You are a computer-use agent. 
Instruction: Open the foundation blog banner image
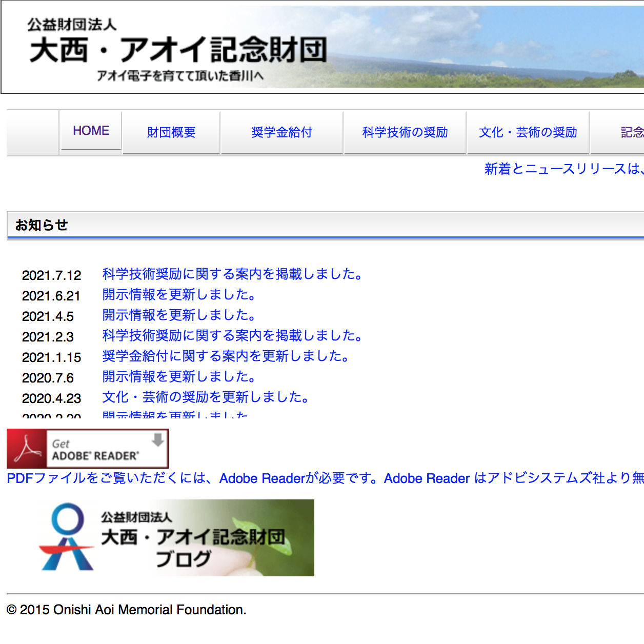point(176,538)
